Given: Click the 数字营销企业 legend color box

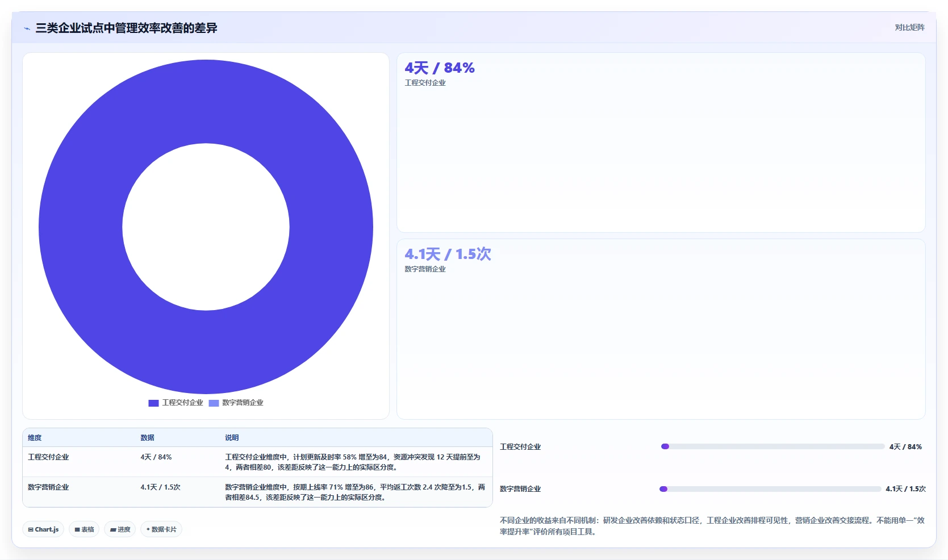Looking at the screenshot, I should 214,403.
